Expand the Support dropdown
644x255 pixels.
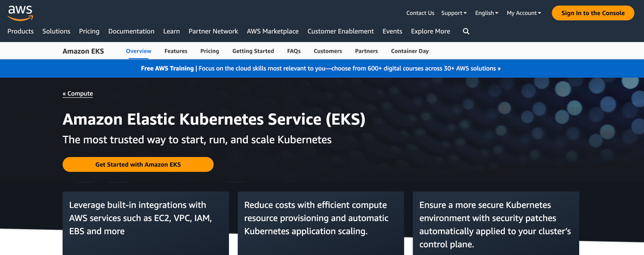point(453,13)
